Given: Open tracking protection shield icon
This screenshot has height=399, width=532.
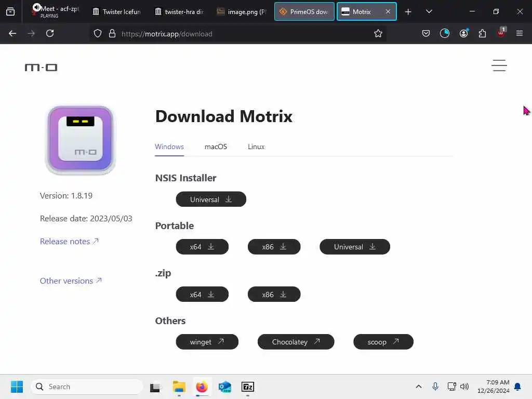Looking at the screenshot, I should pos(98,34).
